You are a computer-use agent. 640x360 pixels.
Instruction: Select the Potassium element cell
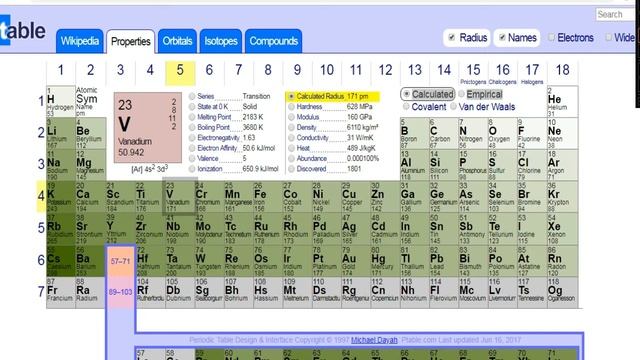60,197
